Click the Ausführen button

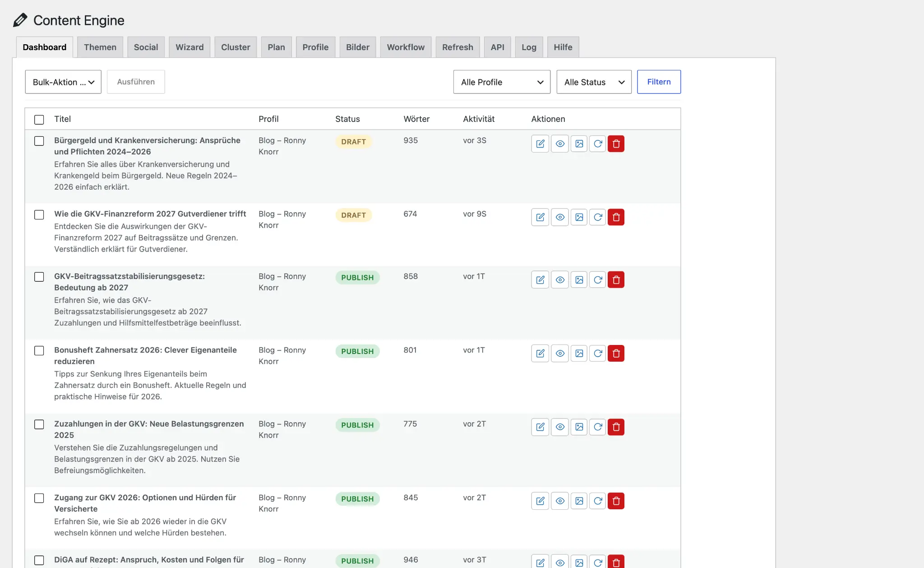pyautogui.click(x=136, y=82)
